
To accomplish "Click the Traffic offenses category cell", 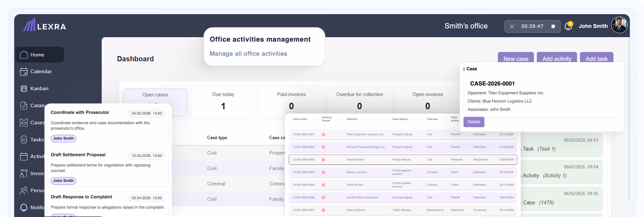I will (402, 210).
